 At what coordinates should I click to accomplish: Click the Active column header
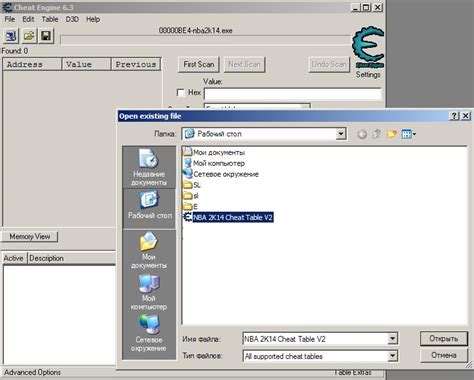pos(13,258)
